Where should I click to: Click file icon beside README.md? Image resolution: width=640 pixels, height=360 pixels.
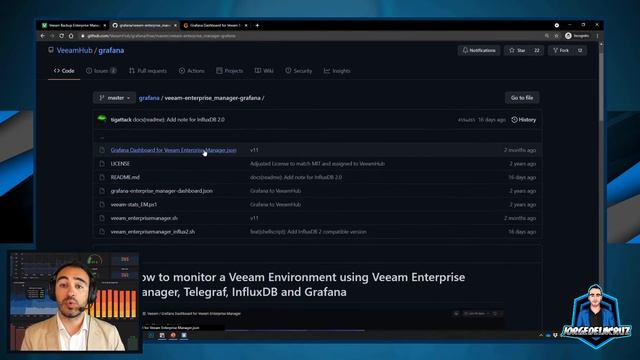coord(102,178)
